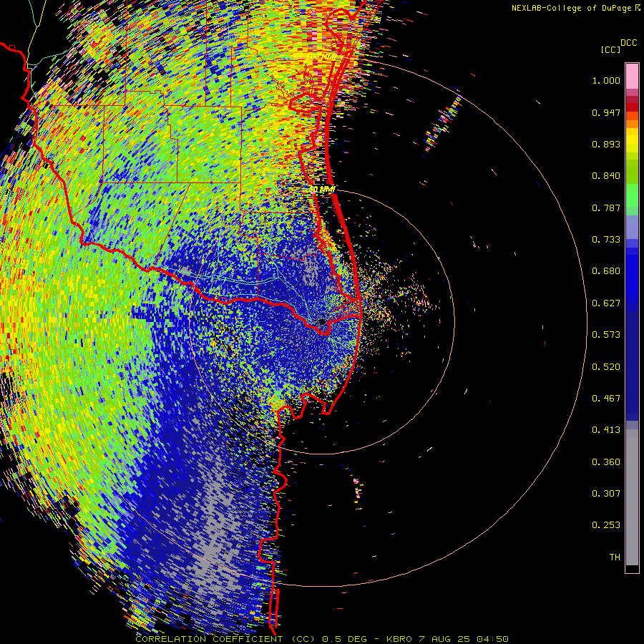Image resolution: width=644 pixels, height=644 pixels.
Task: Click the 0.627 color scale value
Action: [x=606, y=303]
